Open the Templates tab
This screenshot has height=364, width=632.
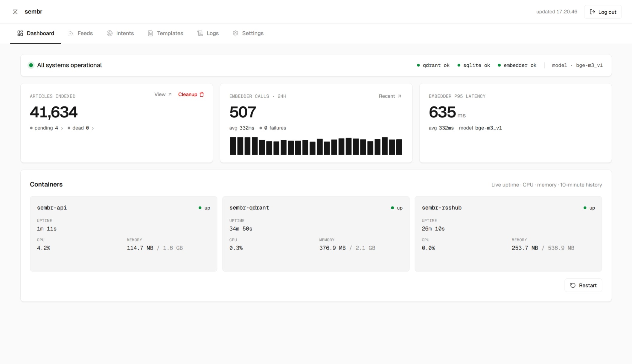[165, 33]
